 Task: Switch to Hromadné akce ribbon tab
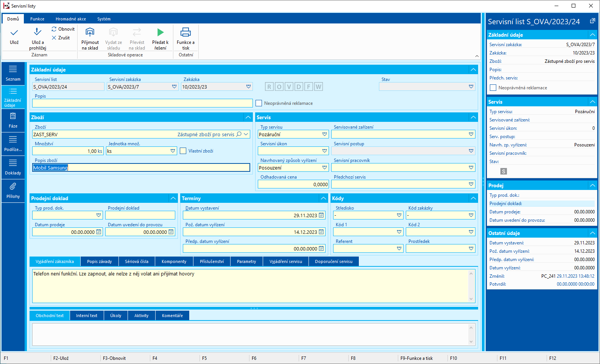click(70, 19)
